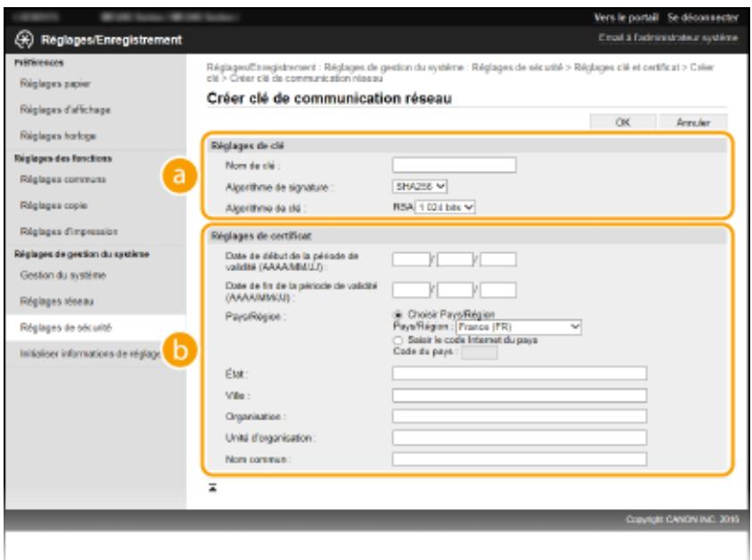Select Saisir le code Internet du pays
Viewport: 752px width, 560px height.
pyautogui.click(x=397, y=340)
